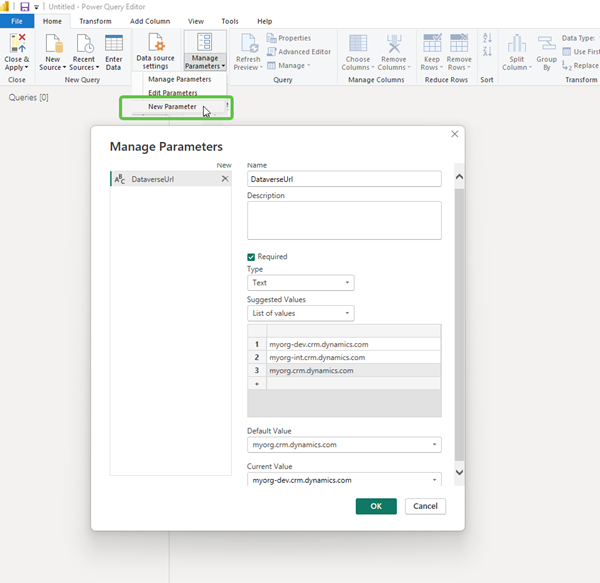Click OK in Manage Parameters dialog
Viewport: 600px width, 583px height.
[376, 506]
